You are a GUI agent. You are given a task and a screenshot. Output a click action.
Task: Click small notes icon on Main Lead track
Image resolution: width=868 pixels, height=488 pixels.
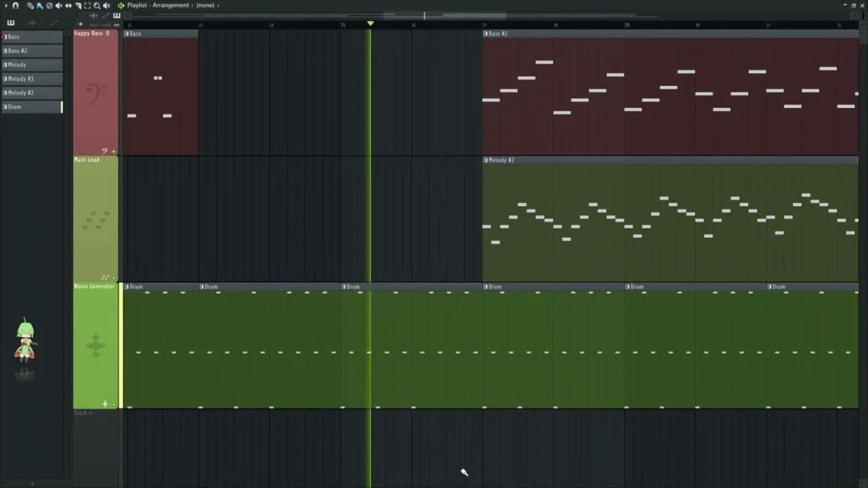(x=106, y=277)
